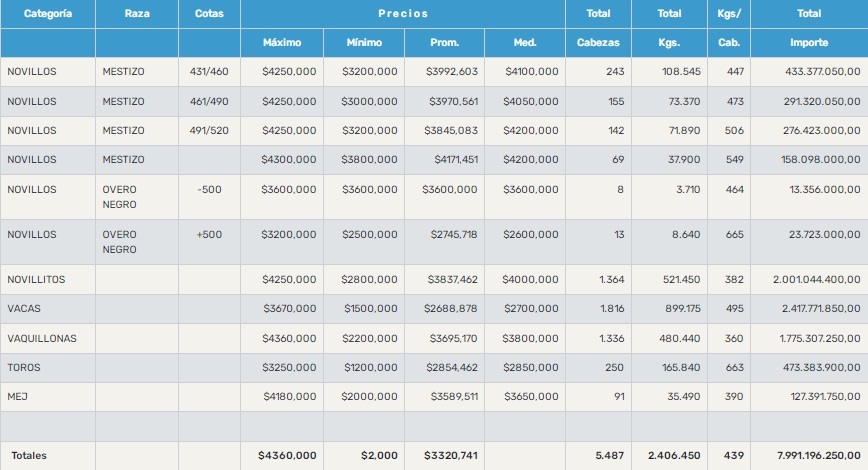Select the TOROS category cell
The width and height of the screenshot is (868, 470).
tap(24, 368)
